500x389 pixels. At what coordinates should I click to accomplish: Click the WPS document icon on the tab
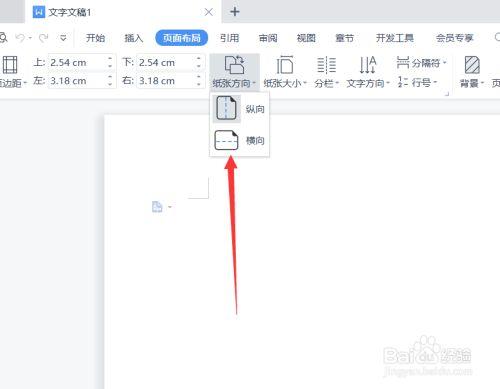click(39, 12)
